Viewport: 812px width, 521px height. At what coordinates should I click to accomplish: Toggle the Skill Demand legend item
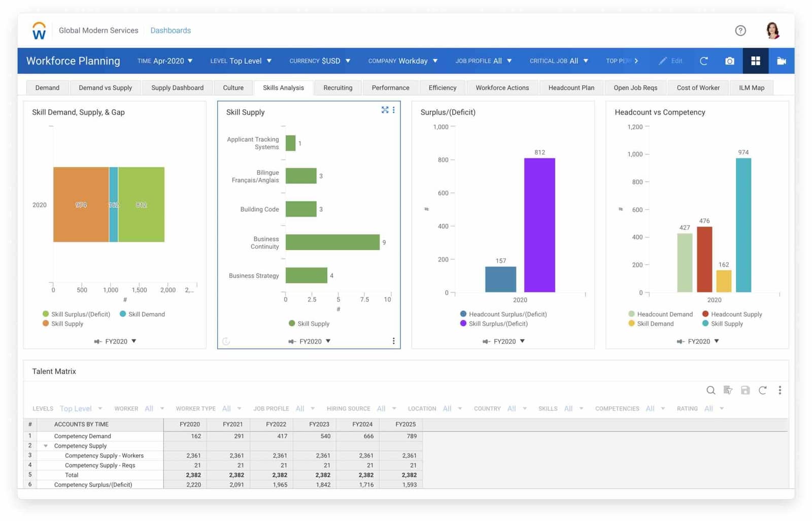[143, 314]
